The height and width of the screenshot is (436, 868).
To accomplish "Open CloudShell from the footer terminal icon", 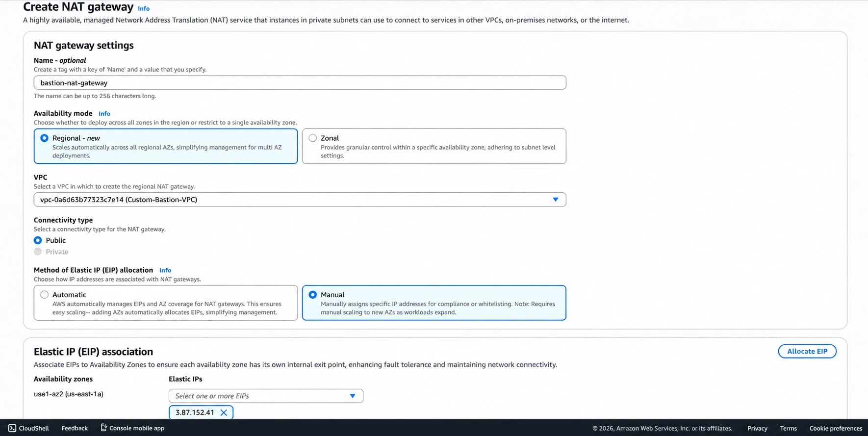I will [12, 428].
